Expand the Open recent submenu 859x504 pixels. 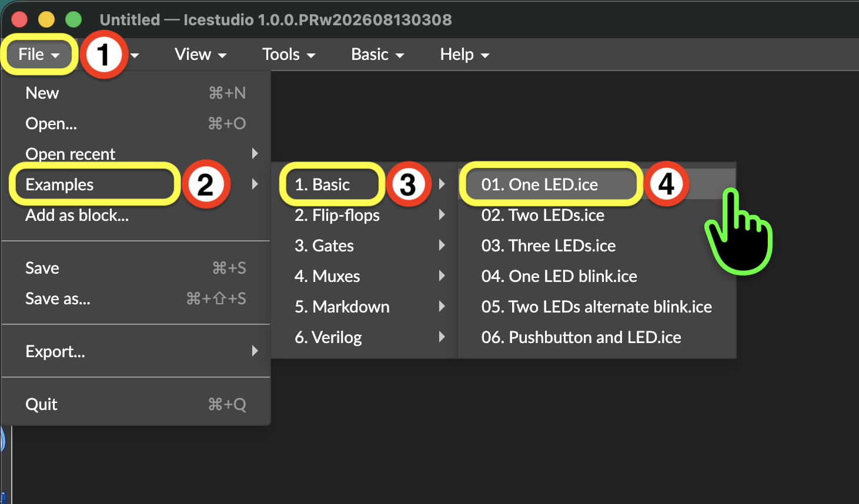pyautogui.click(x=136, y=154)
